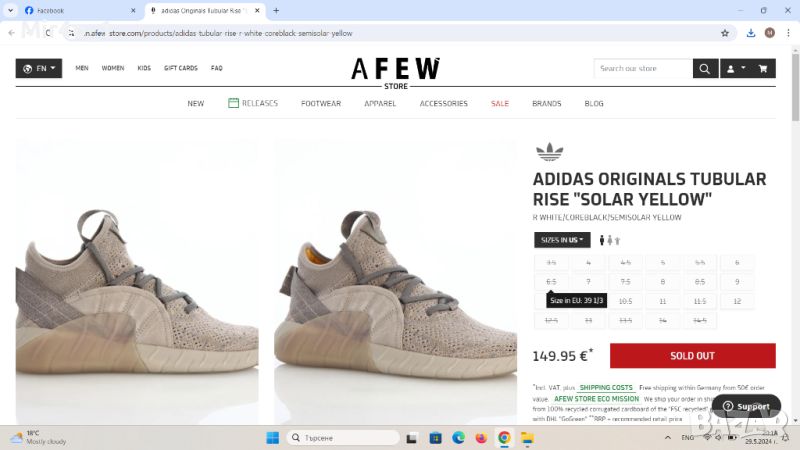Image resolution: width=800 pixels, height=450 pixels.
Task: Open the shopping cart icon
Action: point(763,68)
